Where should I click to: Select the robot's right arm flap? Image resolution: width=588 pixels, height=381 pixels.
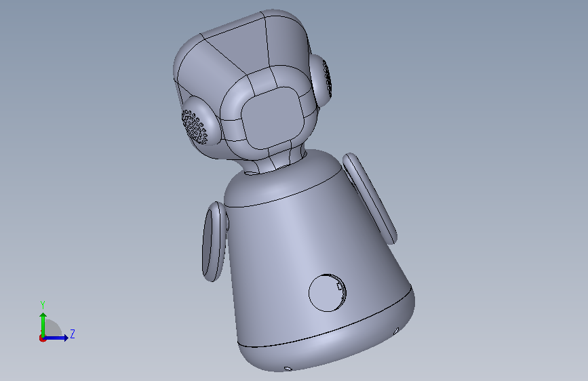[370, 199]
